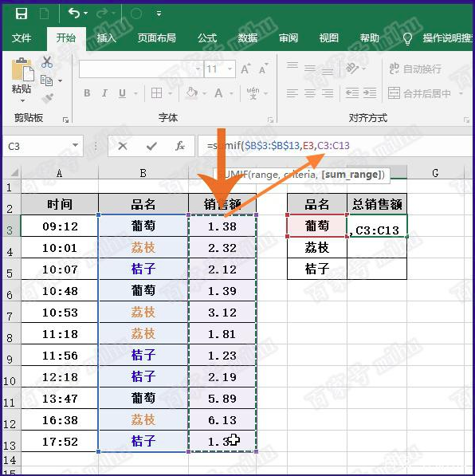
Task: Click the Borders icon
Action: (156, 93)
